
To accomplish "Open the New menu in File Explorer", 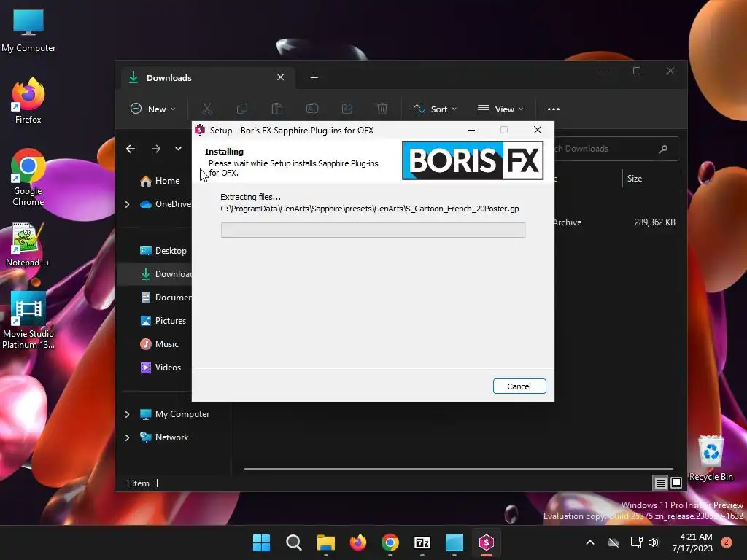I will pyautogui.click(x=153, y=109).
